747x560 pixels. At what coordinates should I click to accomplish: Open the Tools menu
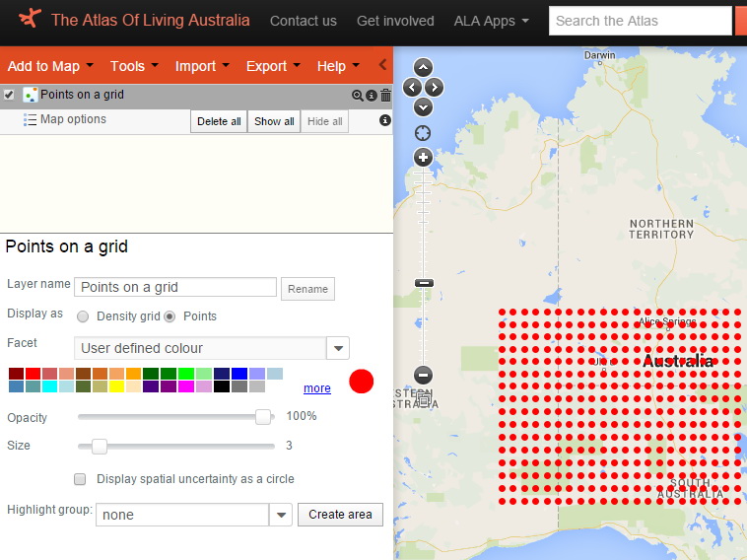point(134,66)
